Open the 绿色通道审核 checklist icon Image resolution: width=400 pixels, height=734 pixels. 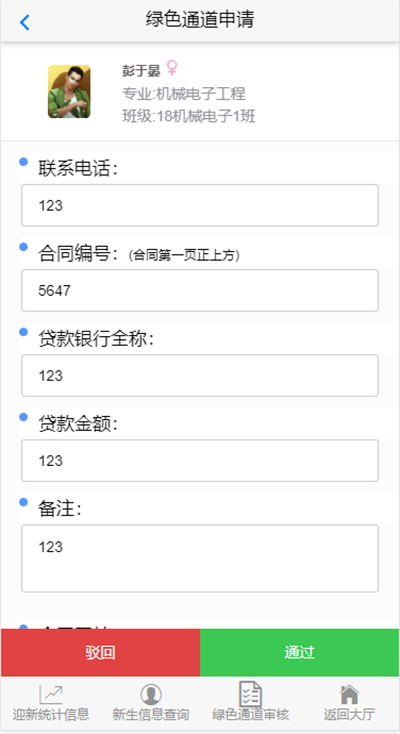point(251,694)
